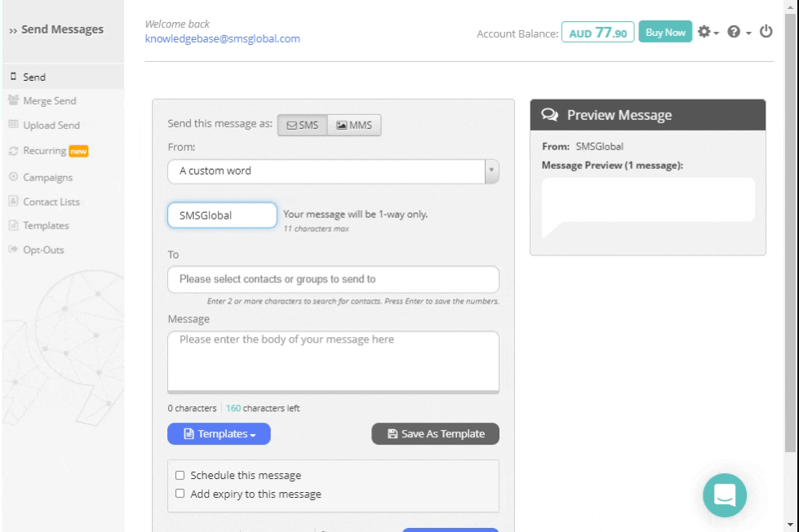Screen dimensions: 799x532
Task: Click the Recurring refresh icon
Action: tap(13, 151)
